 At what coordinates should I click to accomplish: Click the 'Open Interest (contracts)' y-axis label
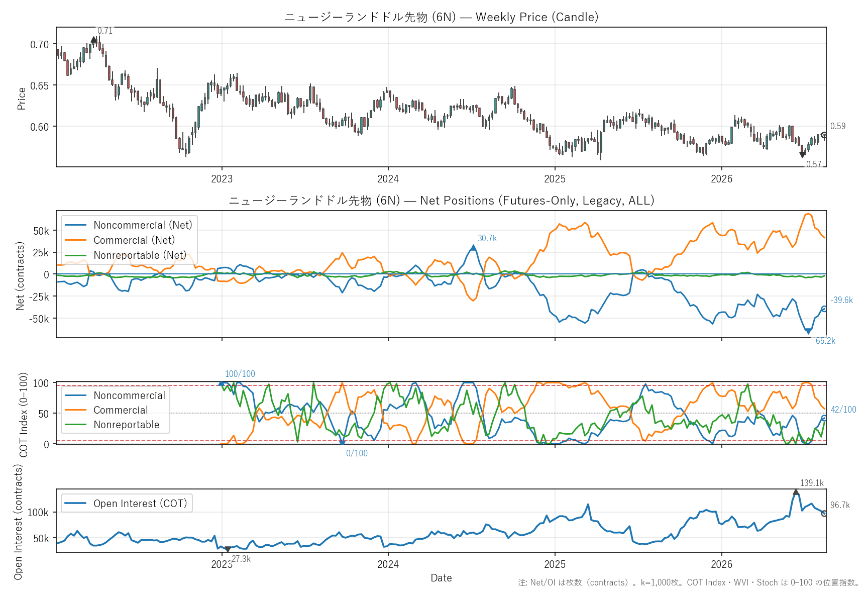18,522
